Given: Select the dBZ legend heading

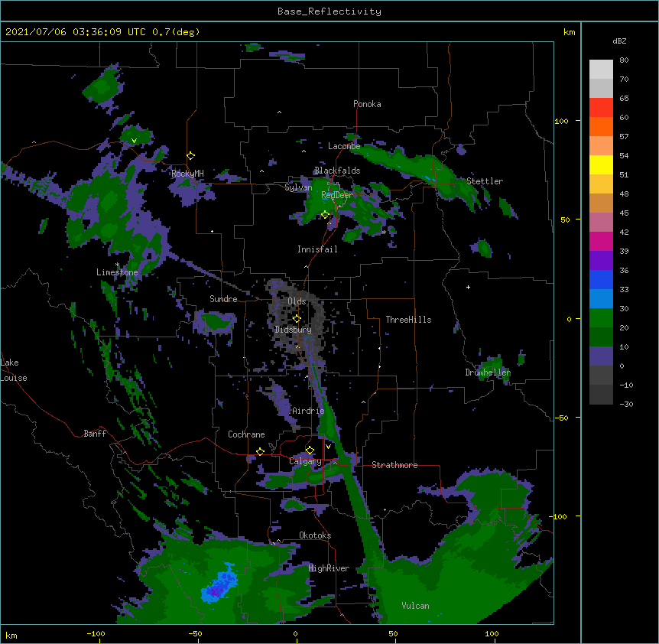Looking at the screenshot, I should pos(619,41).
